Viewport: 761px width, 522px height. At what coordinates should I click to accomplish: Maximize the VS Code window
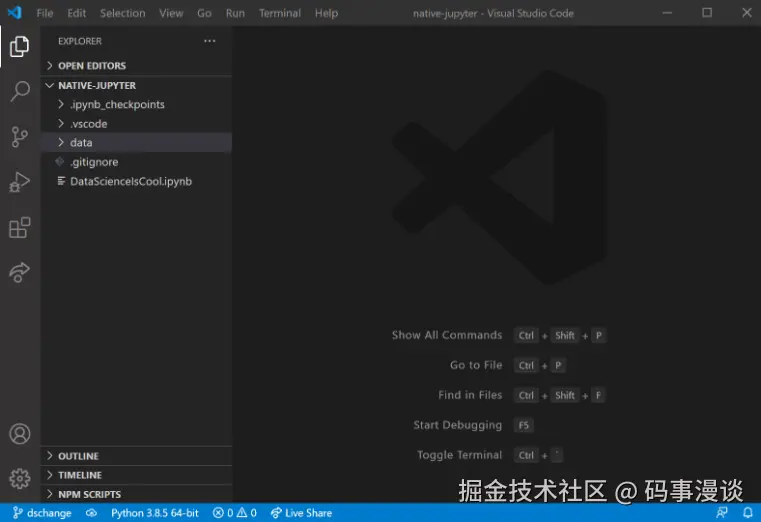[x=707, y=13]
